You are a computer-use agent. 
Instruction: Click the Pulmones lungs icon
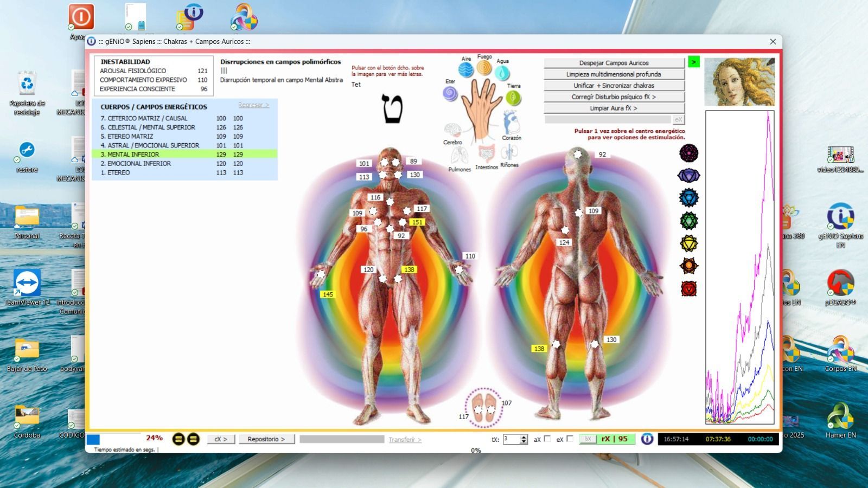[x=459, y=156]
